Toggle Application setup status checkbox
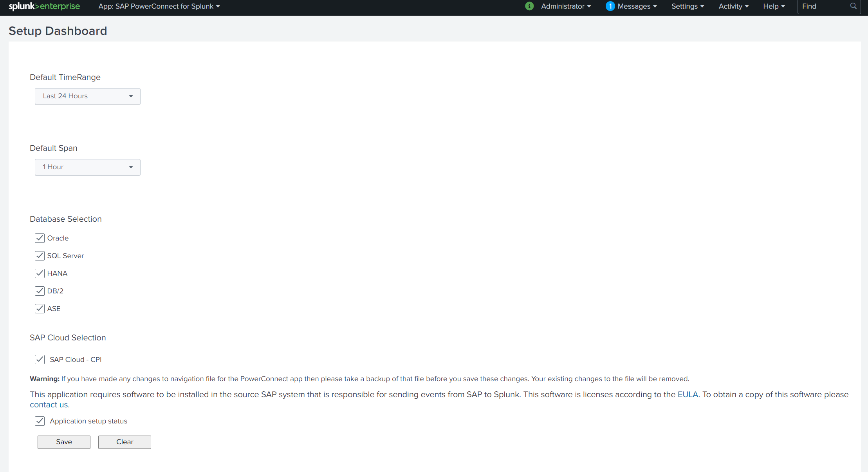 click(x=40, y=421)
